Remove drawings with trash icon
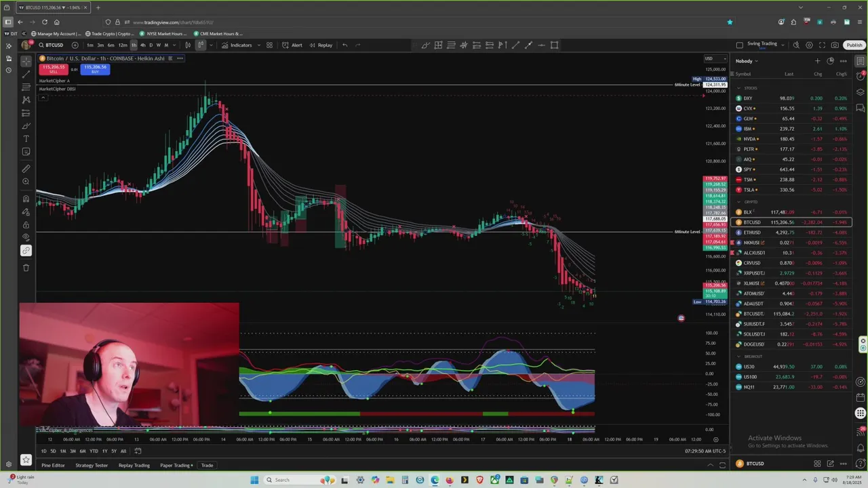This screenshot has height=488, width=868. tap(26, 268)
